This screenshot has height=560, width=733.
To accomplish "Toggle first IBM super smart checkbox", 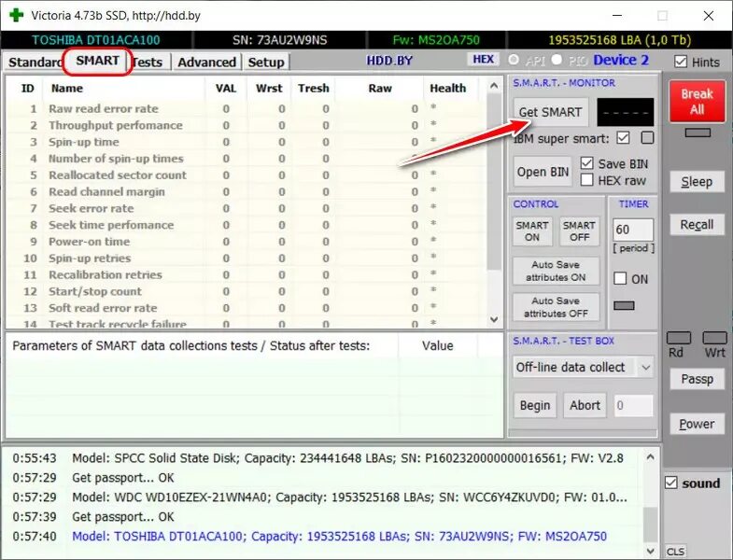I will pos(623,138).
